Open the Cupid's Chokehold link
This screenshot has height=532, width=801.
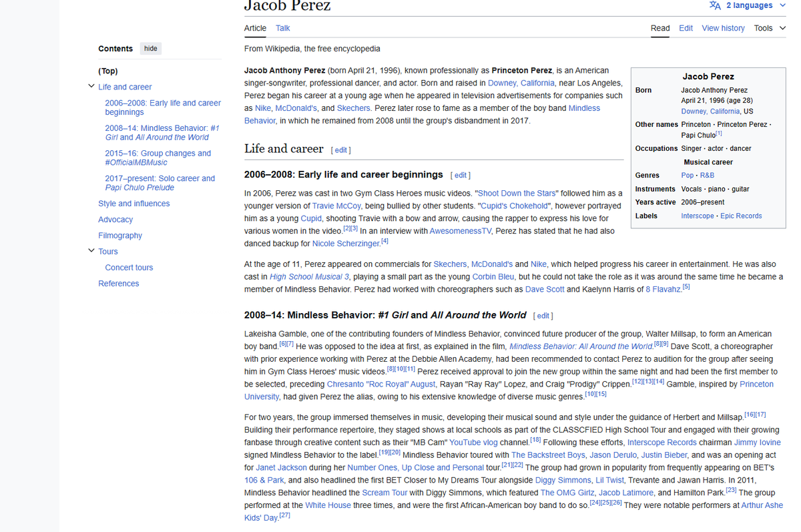(x=514, y=206)
